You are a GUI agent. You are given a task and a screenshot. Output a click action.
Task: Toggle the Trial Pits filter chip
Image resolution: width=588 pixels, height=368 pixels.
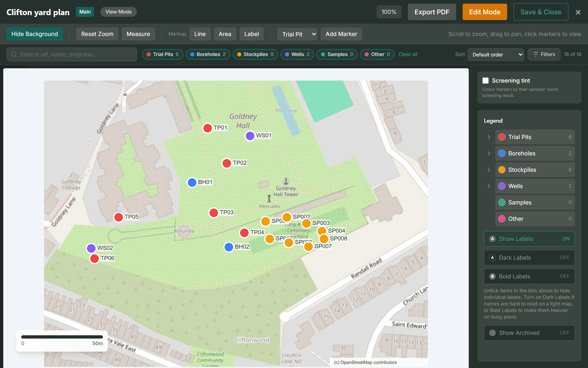tap(163, 54)
